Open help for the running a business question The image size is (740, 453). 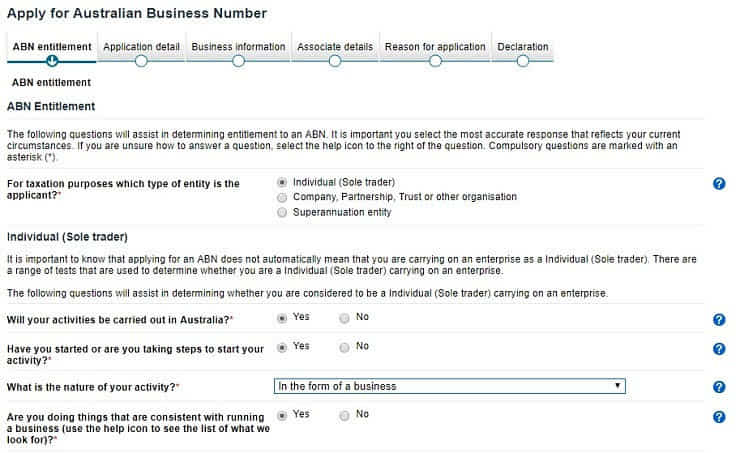click(x=719, y=417)
